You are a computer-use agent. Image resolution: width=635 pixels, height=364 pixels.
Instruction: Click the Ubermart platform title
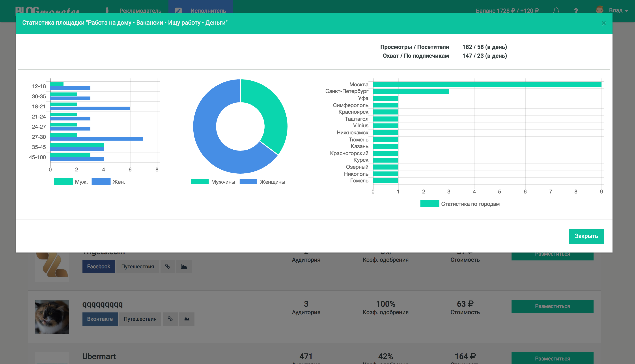click(x=99, y=357)
